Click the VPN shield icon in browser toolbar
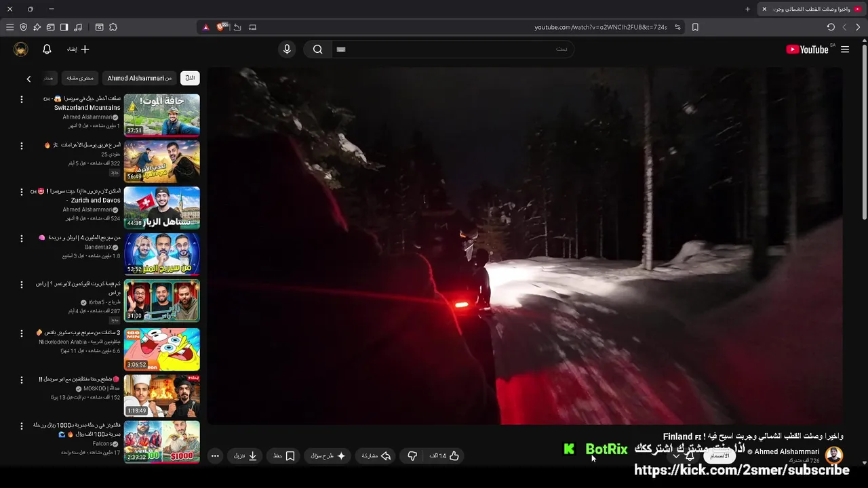 click(x=23, y=27)
